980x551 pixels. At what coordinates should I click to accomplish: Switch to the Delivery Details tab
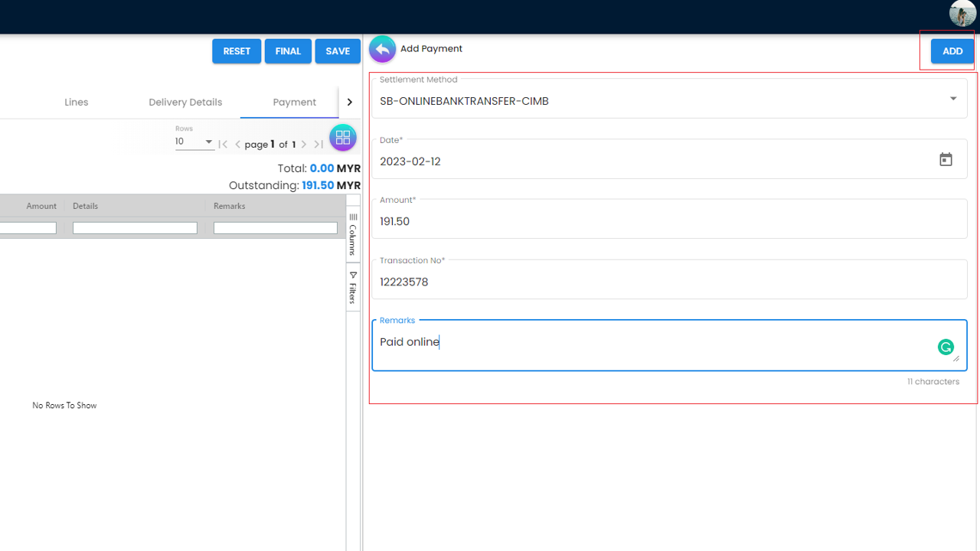pyautogui.click(x=185, y=102)
